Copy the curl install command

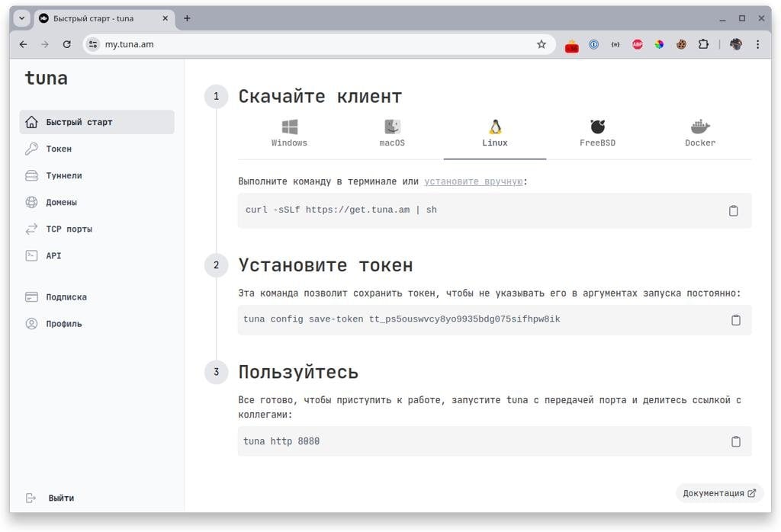pos(733,210)
